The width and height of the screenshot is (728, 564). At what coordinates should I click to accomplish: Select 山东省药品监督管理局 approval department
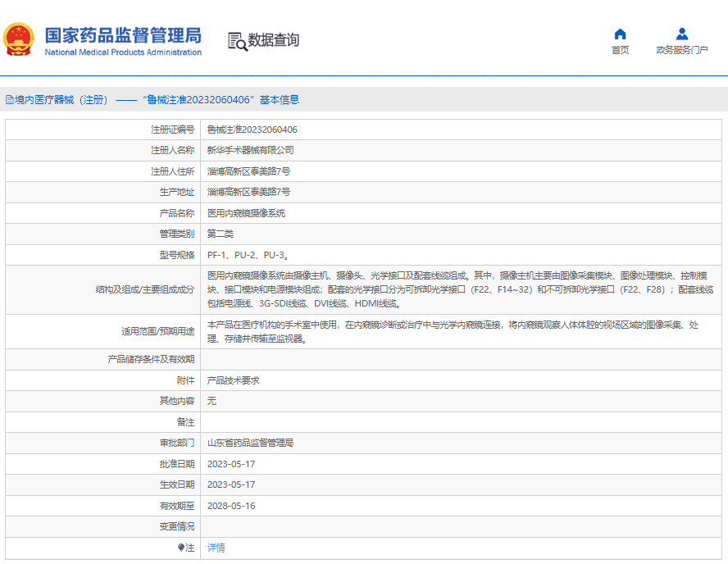pyautogui.click(x=250, y=443)
